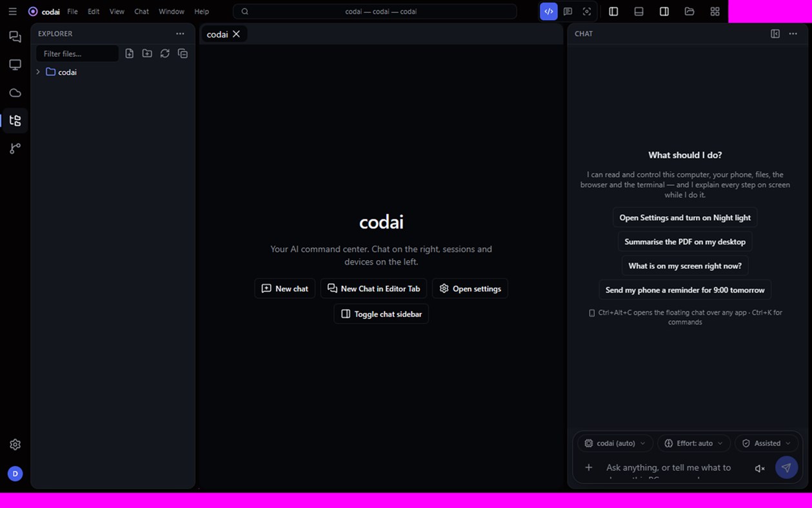
Task: Open the folder icon in the title bar
Action: coord(689,12)
